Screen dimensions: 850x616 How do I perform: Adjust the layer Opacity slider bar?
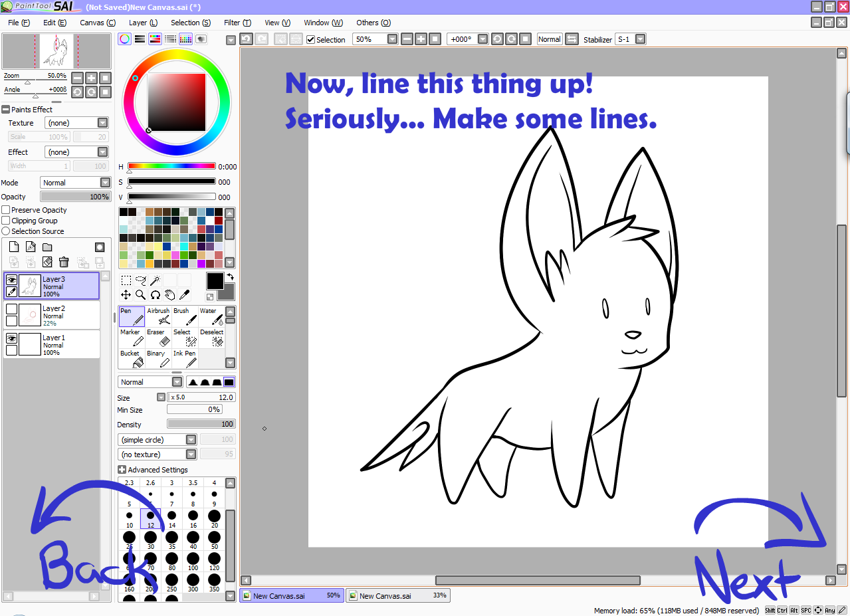75,197
